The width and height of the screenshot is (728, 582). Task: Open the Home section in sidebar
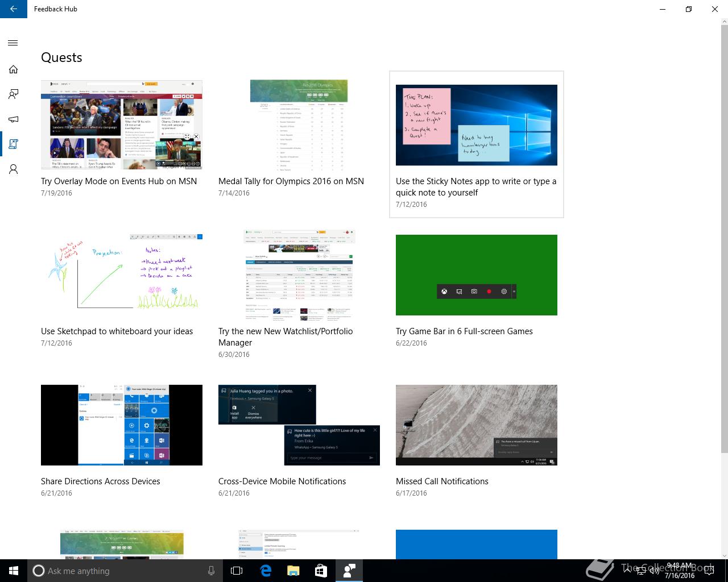click(x=13, y=69)
